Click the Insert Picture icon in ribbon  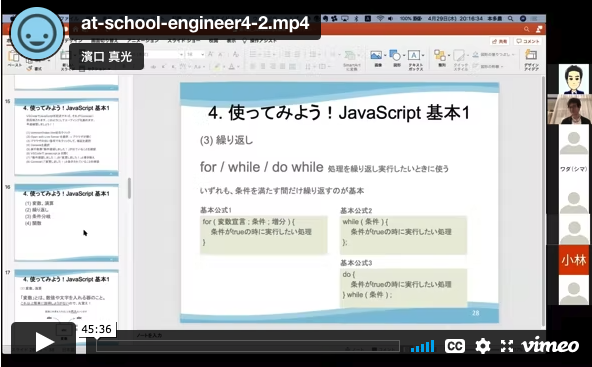pos(377,58)
